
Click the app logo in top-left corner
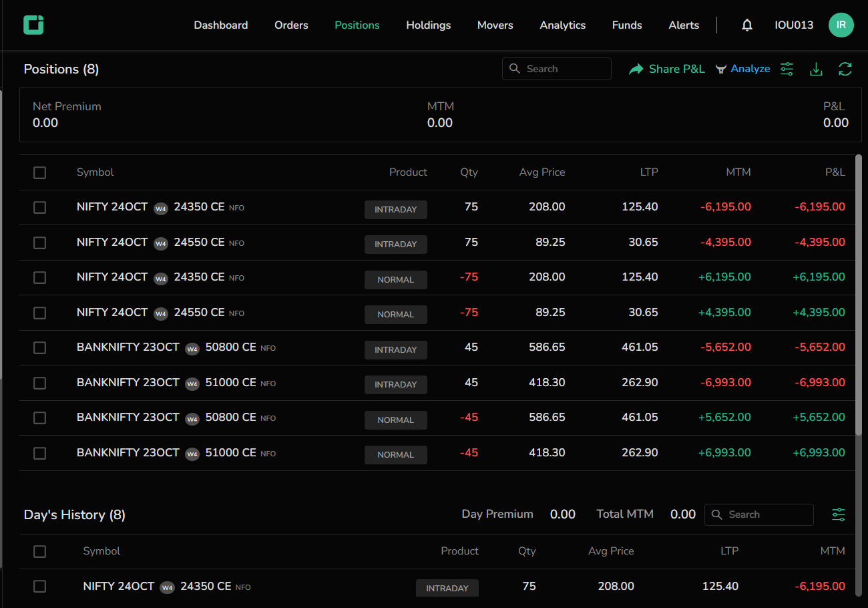(33, 25)
